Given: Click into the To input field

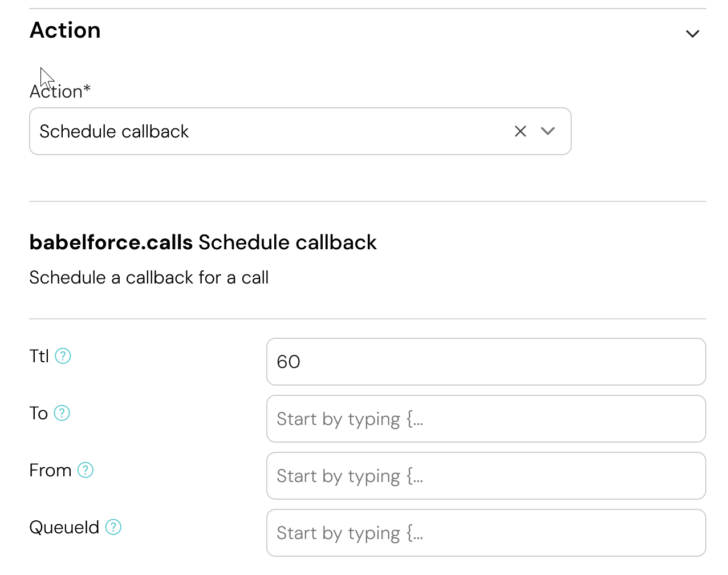Looking at the screenshot, I should [486, 419].
